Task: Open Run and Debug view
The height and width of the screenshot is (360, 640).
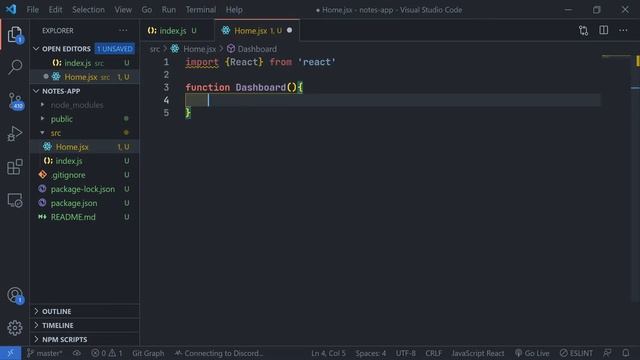Action: coord(15,133)
